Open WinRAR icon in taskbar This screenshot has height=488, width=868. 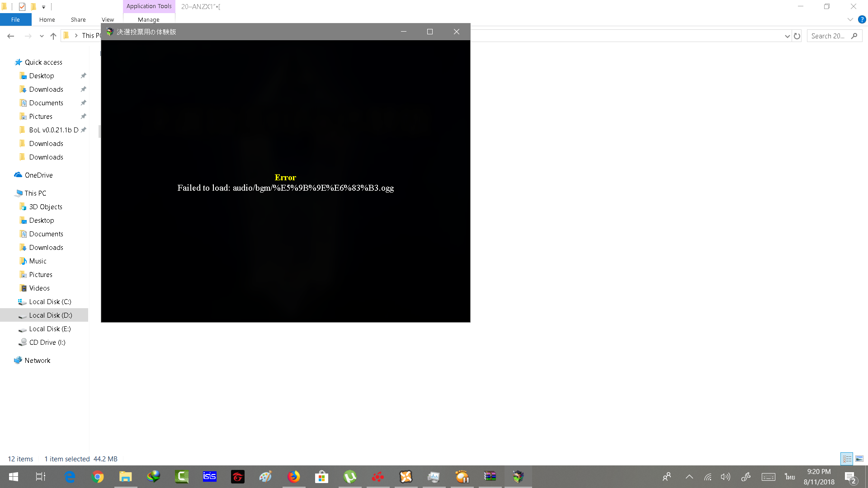tap(490, 477)
